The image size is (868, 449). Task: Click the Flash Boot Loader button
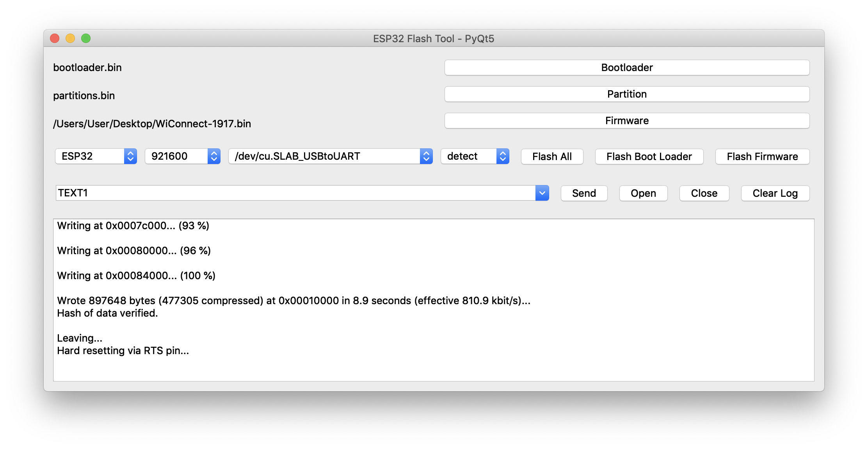tap(649, 157)
